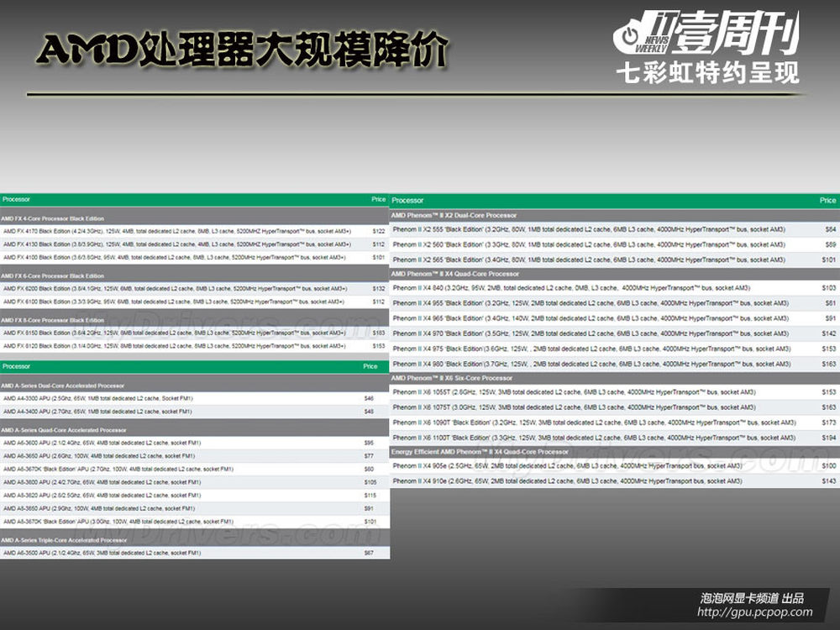Select the AMD FX 6-Core Processor Black Edition heading
This screenshot has width=840, height=630.
tap(195, 276)
